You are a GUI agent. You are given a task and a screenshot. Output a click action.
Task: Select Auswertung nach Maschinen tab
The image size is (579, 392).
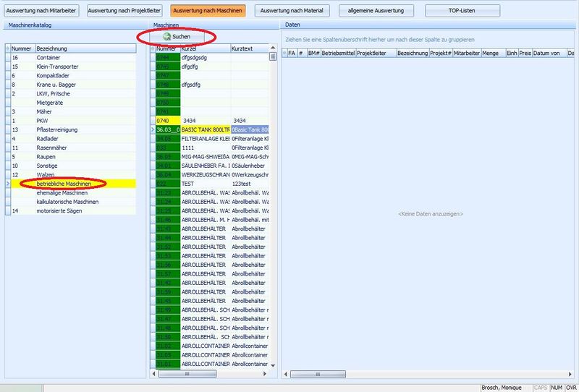coord(208,11)
